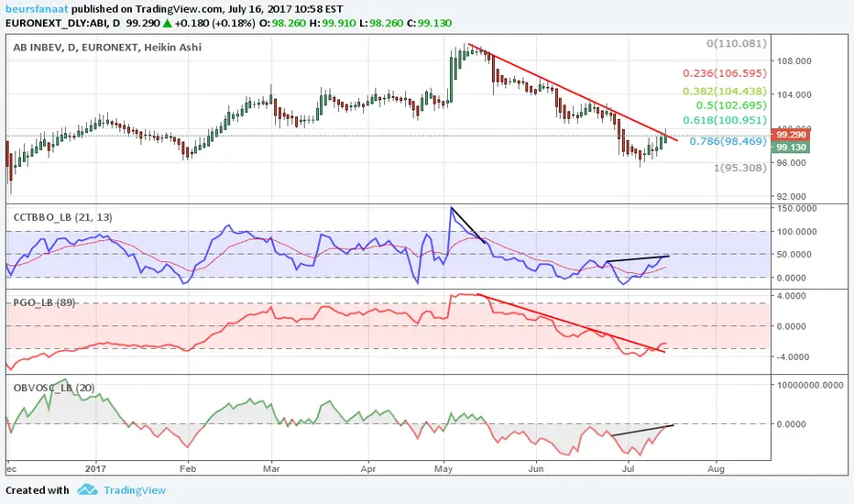The image size is (854, 504).
Task: Click the 0.618(100.951) Fibonacci level label
Action: (725, 120)
